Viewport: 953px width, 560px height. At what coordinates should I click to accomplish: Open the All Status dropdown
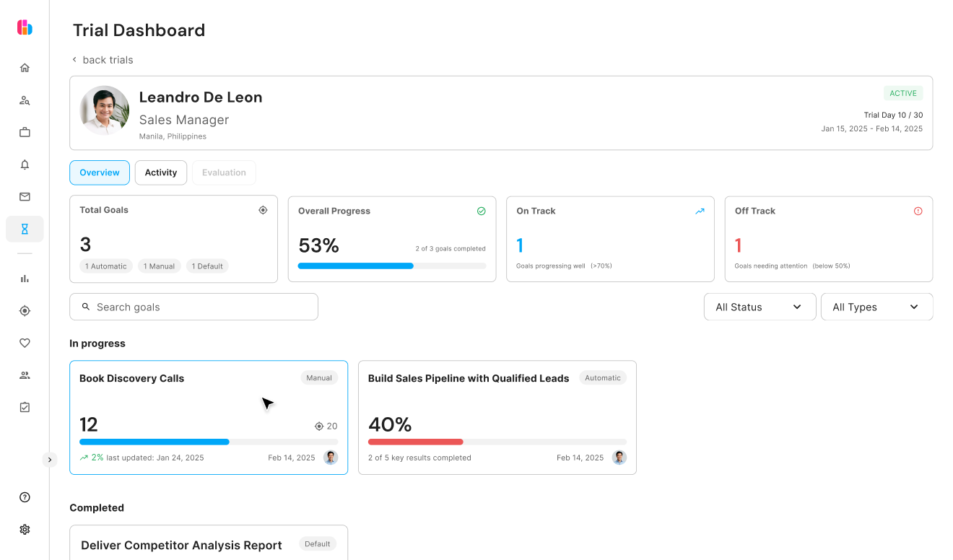pos(760,307)
